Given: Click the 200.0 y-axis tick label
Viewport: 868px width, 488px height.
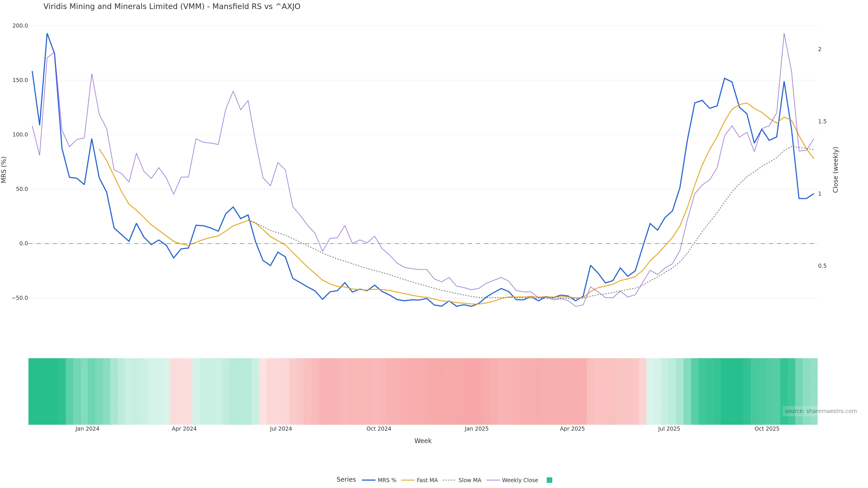Looking at the screenshot, I should 20,26.
